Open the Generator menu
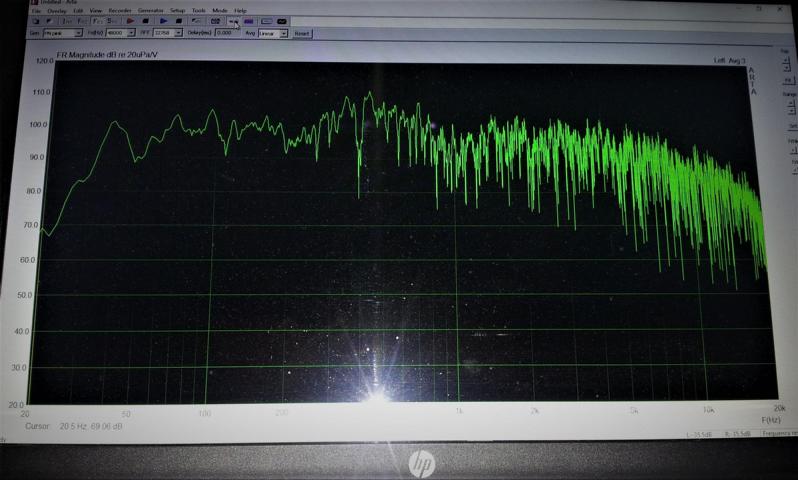 point(151,11)
